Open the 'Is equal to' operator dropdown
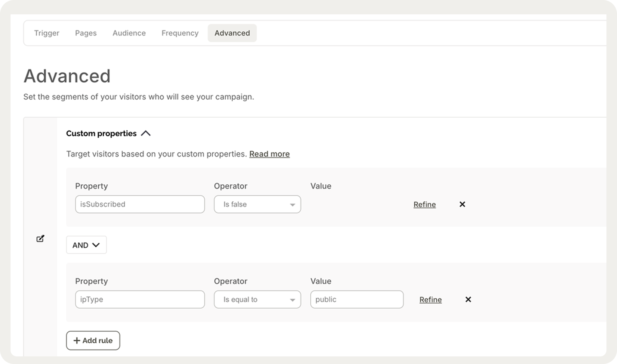 (x=257, y=299)
